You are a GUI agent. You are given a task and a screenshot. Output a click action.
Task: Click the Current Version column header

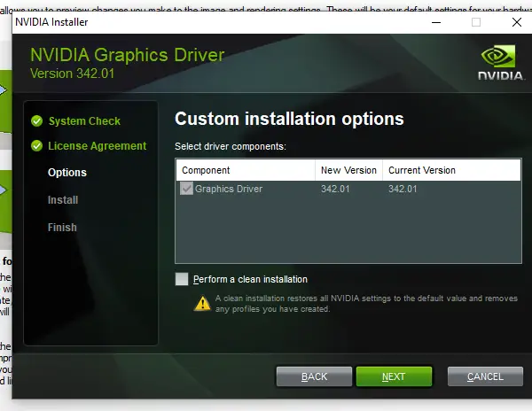451,170
